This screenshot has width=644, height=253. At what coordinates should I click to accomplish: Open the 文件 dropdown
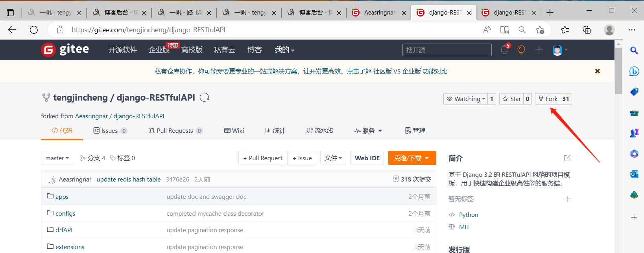333,158
